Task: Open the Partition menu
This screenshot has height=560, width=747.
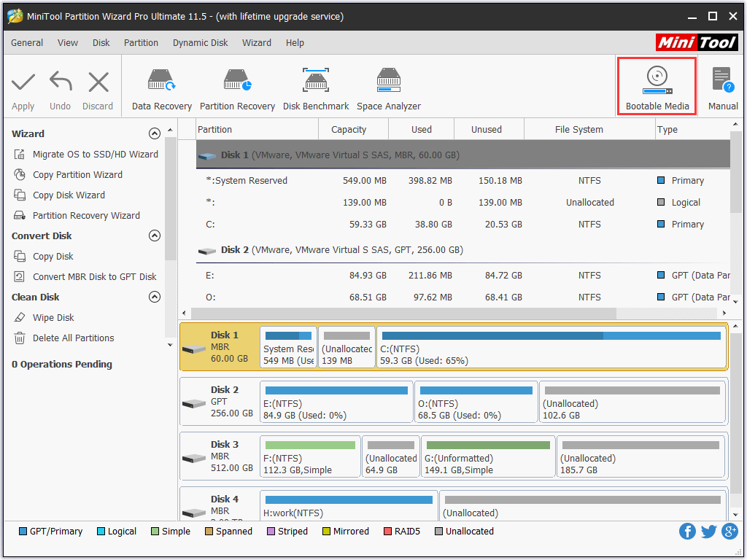Action: click(141, 43)
